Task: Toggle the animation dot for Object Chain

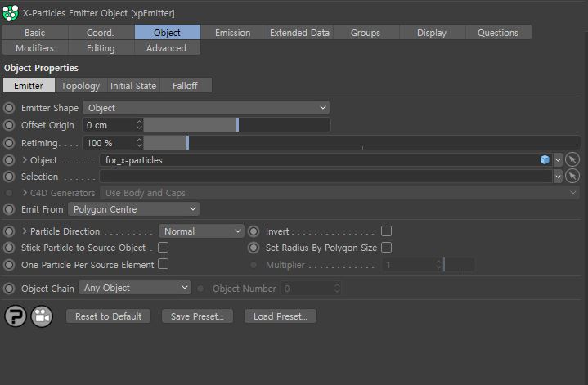Action: [9, 289]
